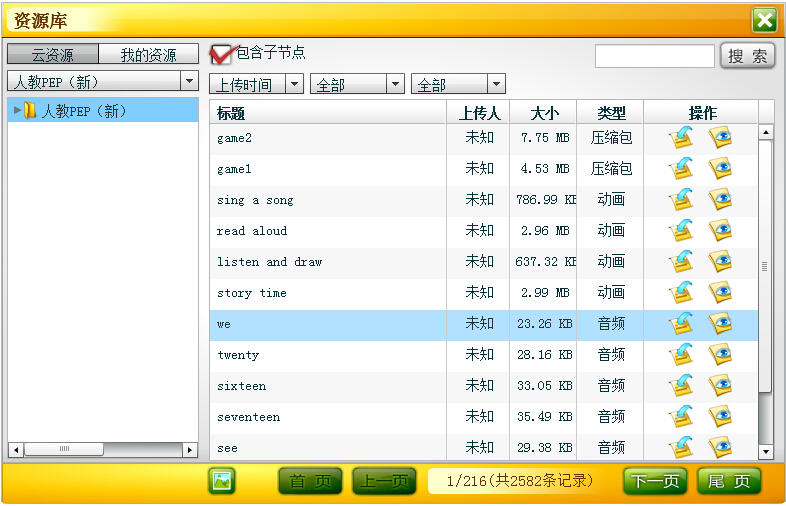Click preview eye icon for game1
Screen dimensions: 786x506
(x=720, y=169)
